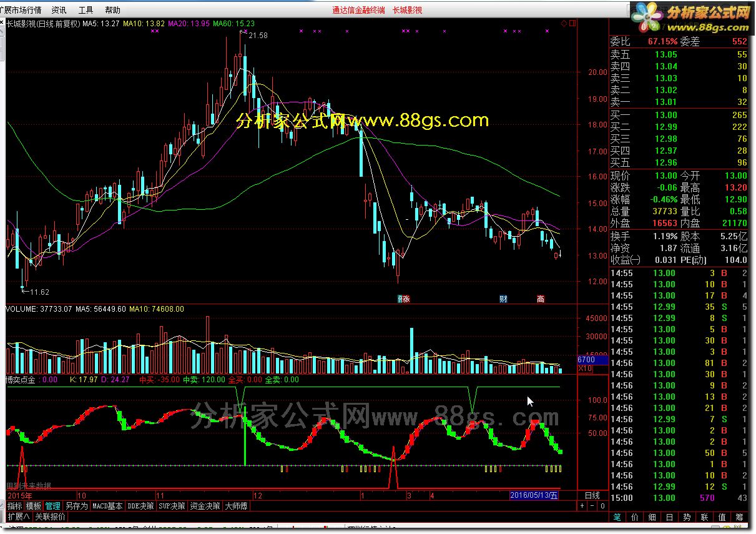
Task: Switch side panel to 值 tab
Action: pos(722,517)
